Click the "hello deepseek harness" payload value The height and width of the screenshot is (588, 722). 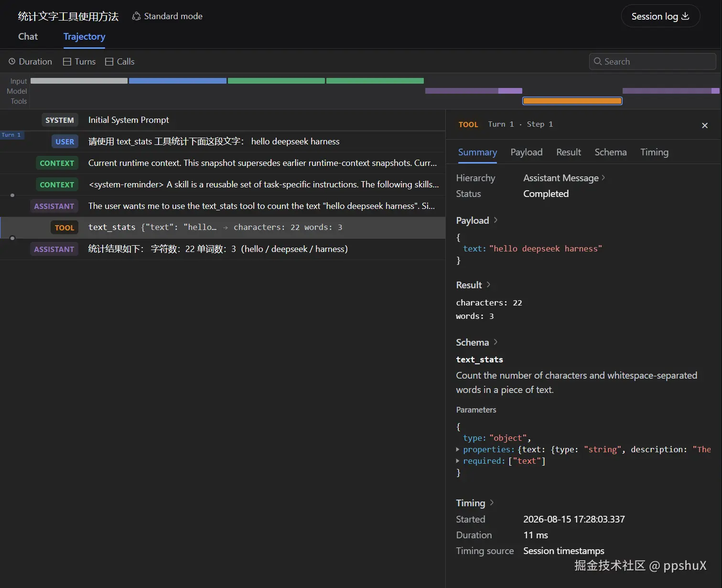point(546,249)
